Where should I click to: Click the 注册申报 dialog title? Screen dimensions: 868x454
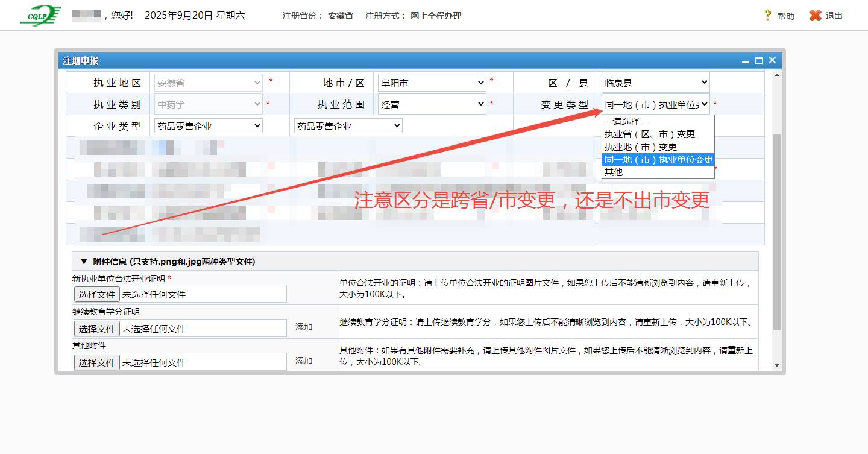pos(81,61)
